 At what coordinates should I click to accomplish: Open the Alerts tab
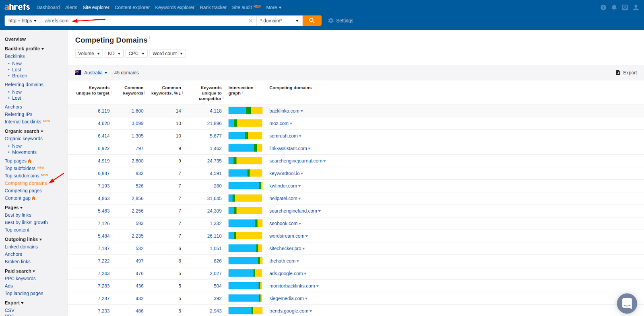point(71,7)
